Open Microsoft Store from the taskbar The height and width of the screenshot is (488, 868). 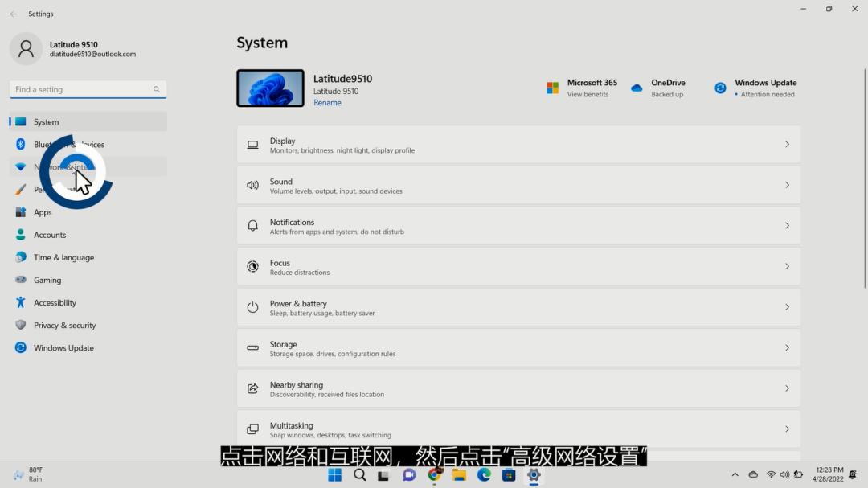[508, 475]
